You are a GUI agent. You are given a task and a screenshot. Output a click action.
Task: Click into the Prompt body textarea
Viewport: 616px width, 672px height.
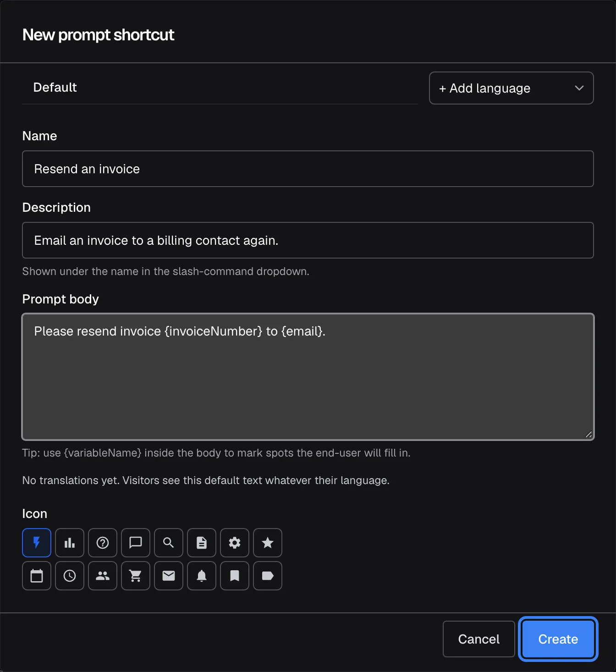point(308,377)
